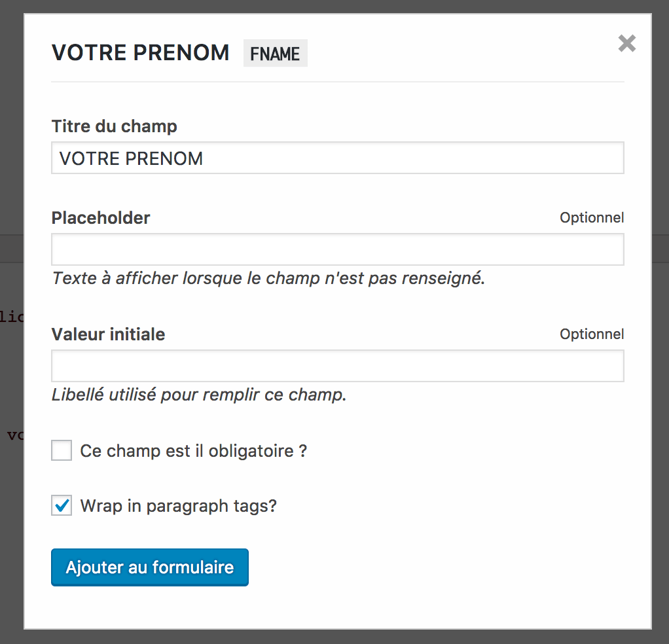Click the Placeholder section heading
Viewport: 669px width, 644px height.
[x=100, y=218]
